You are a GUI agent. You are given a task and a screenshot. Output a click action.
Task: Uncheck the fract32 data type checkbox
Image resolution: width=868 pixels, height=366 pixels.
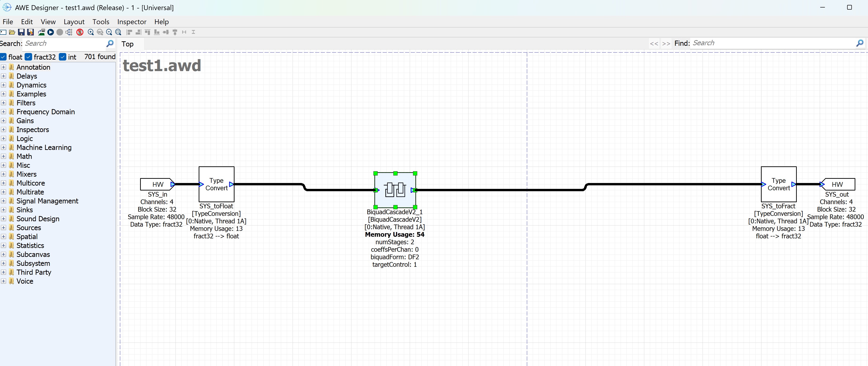pyautogui.click(x=29, y=57)
